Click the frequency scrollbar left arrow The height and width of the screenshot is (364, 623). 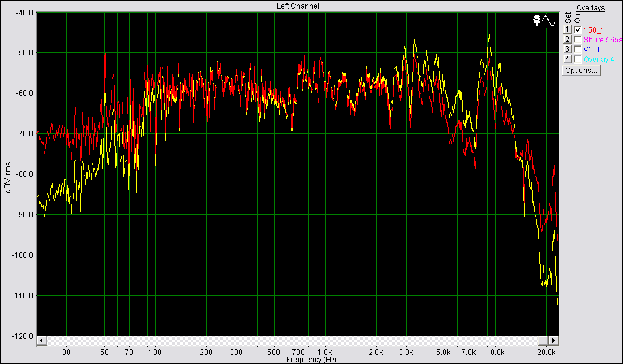click(x=41, y=341)
